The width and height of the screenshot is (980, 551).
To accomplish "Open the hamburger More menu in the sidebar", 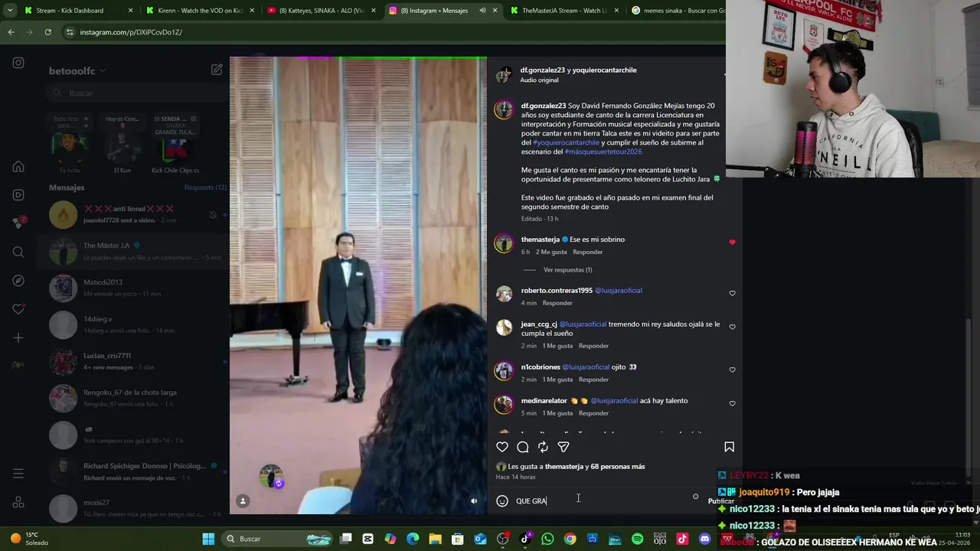I will tap(18, 474).
